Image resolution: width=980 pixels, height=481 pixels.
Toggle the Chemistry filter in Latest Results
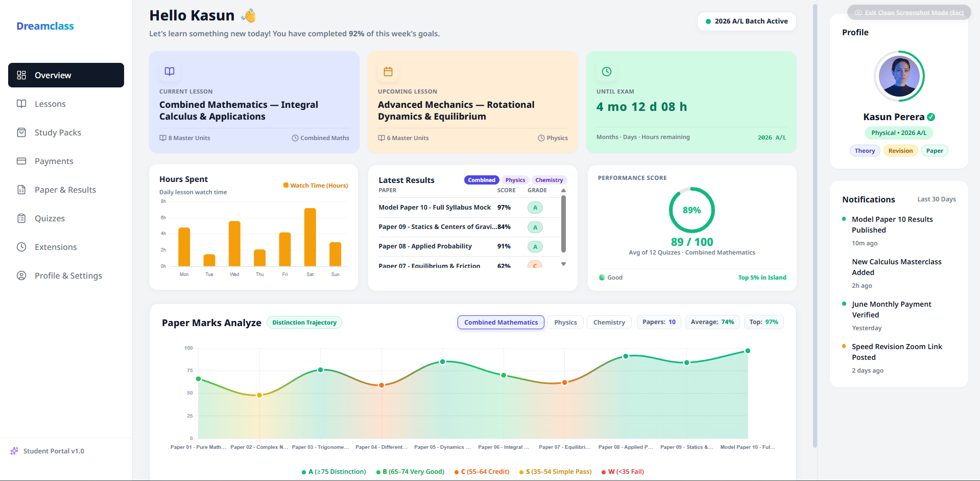549,180
